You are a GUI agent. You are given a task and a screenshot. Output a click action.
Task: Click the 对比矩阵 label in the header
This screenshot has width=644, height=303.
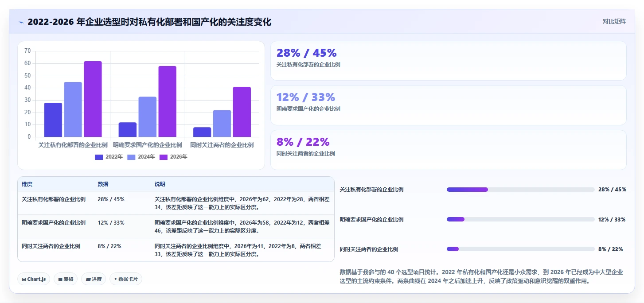point(614,21)
